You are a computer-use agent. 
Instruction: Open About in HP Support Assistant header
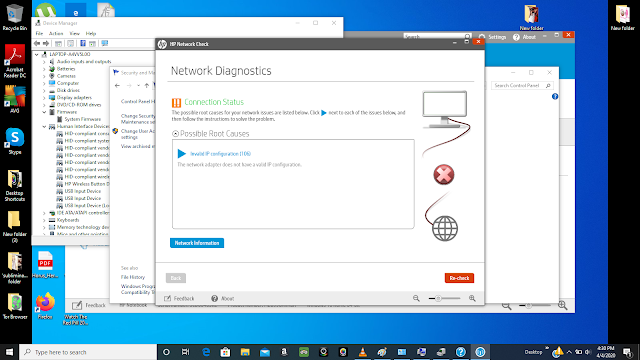(x=524, y=37)
